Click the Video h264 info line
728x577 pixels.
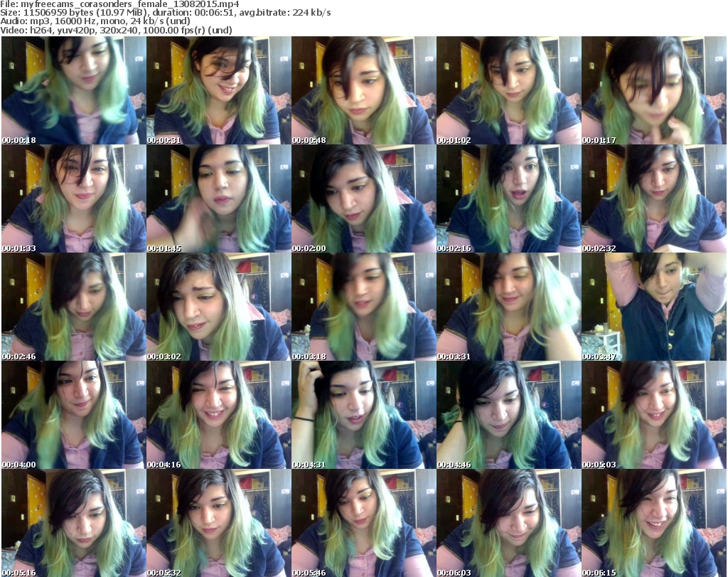click(x=116, y=30)
